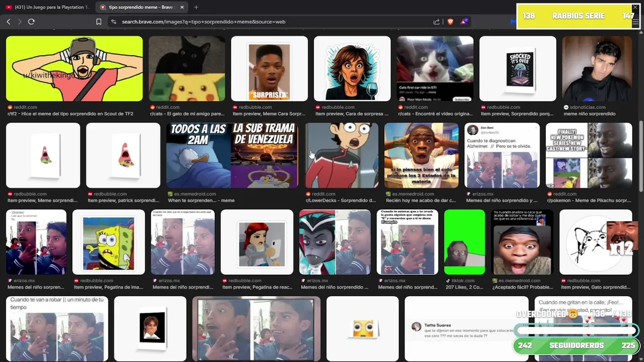Open the surprised SpongeBob sticker image
This screenshot has width=644, height=362.
coord(109,242)
